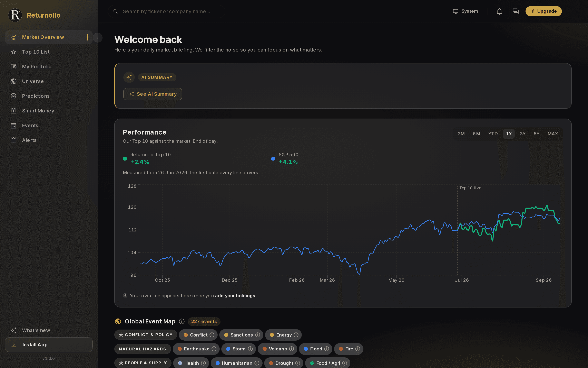Click Install App button
588x368 pixels.
coord(49,345)
